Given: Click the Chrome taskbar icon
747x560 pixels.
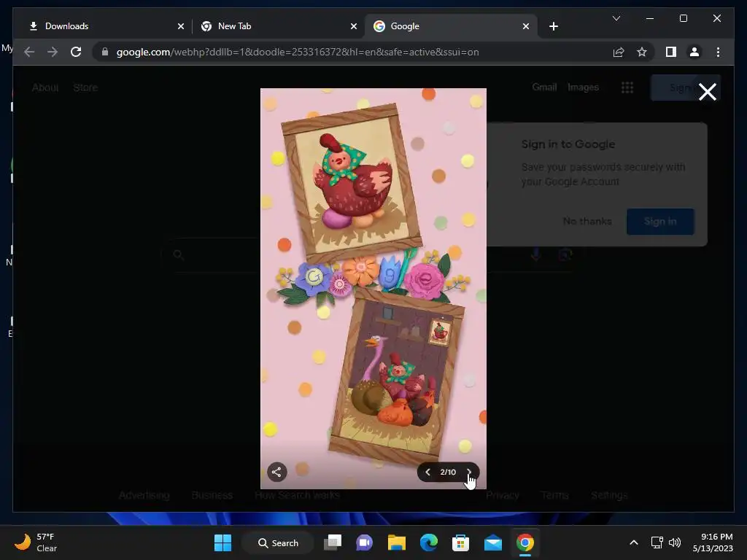Looking at the screenshot, I should [525, 542].
